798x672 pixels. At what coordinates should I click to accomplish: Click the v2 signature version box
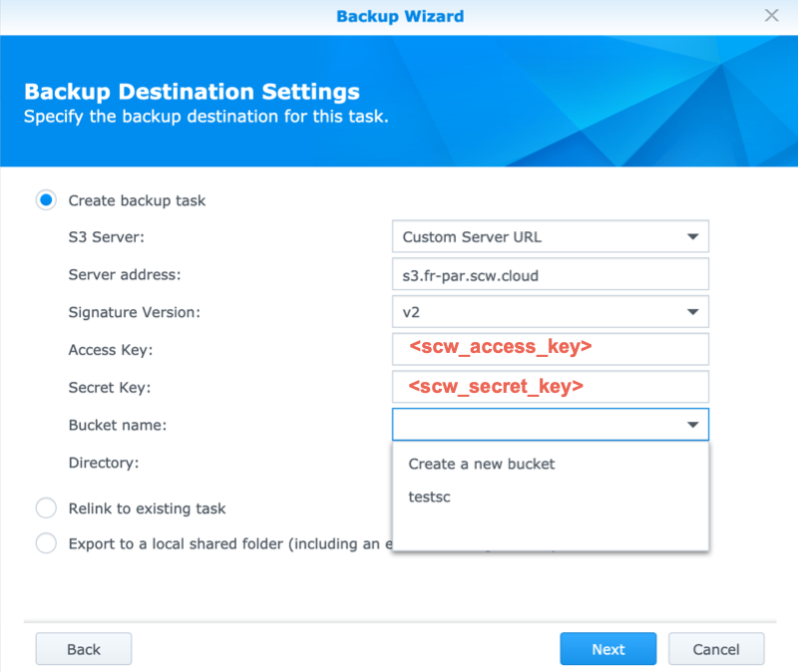click(x=537, y=312)
